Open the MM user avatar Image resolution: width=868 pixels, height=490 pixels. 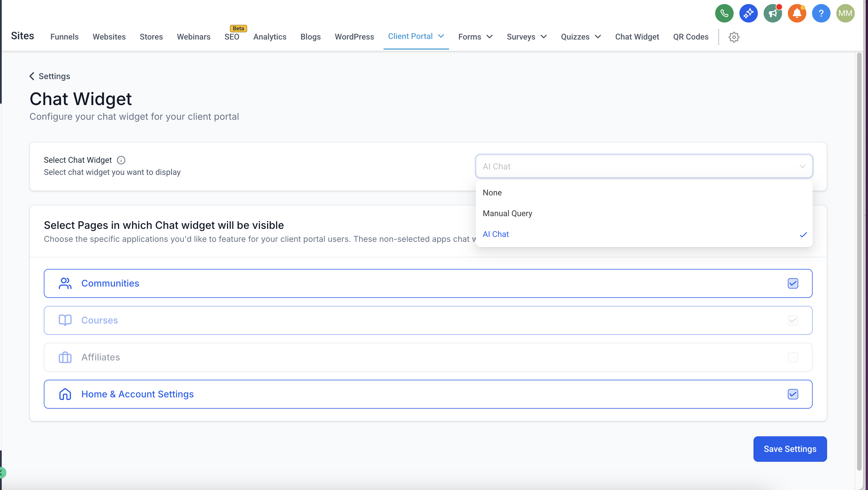(x=845, y=14)
